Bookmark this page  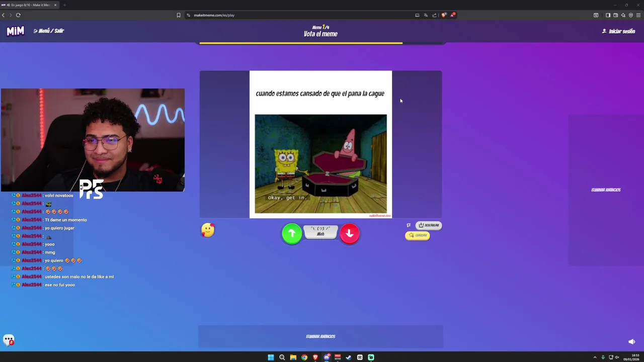[178, 15]
